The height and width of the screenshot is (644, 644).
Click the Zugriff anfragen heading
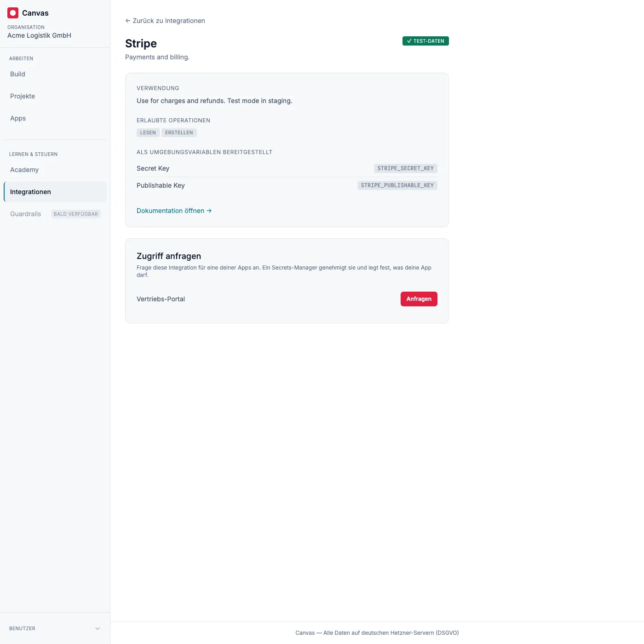tap(169, 256)
